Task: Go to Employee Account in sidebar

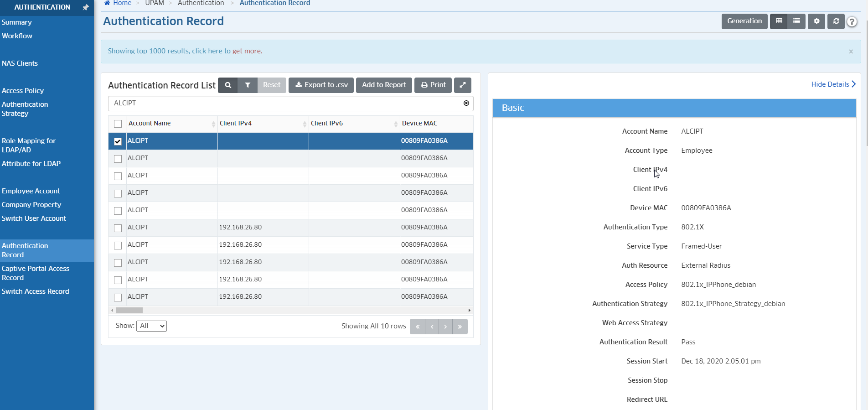Action: click(31, 191)
